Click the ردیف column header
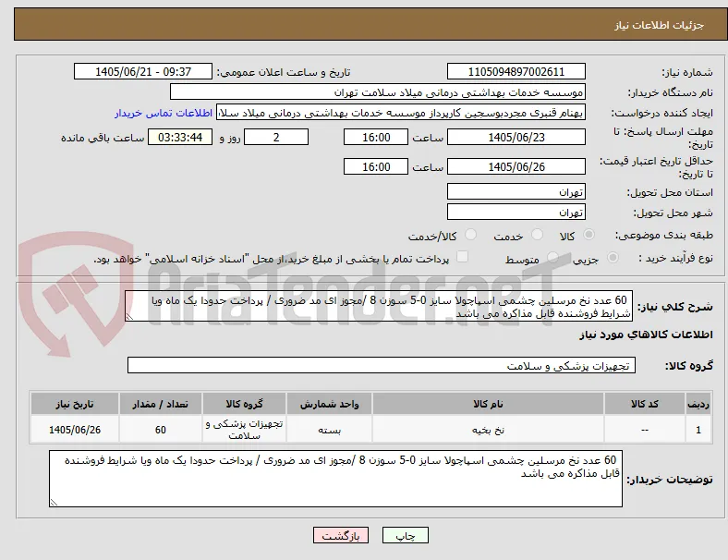The image size is (728, 560). tap(698, 404)
